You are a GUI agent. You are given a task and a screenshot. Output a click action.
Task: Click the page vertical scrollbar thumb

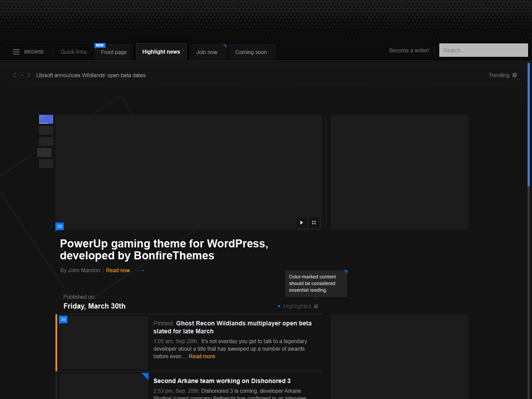click(529, 125)
